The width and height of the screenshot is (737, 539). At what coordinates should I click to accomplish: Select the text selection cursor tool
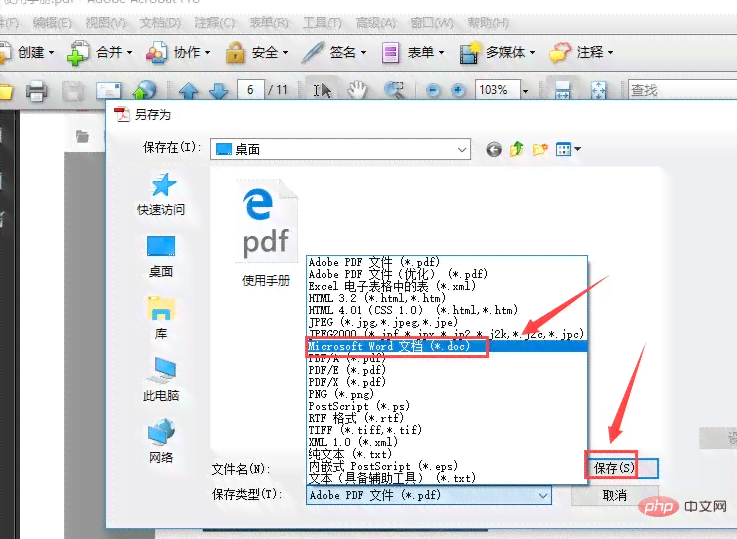322,90
